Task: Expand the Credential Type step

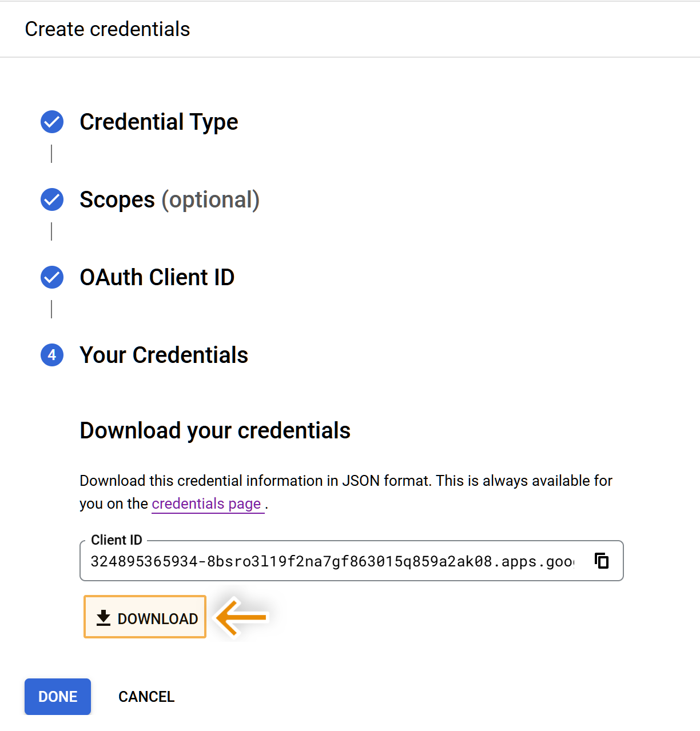Action: (158, 122)
